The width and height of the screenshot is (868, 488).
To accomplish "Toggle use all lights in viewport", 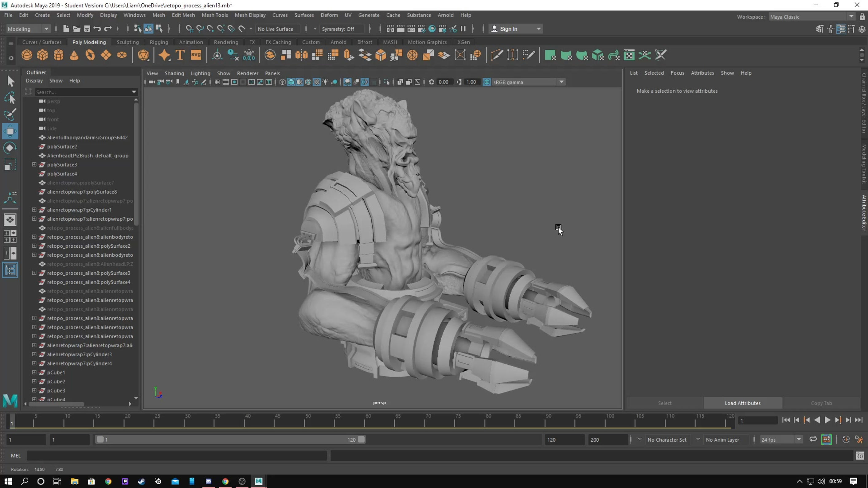I will click(325, 82).
